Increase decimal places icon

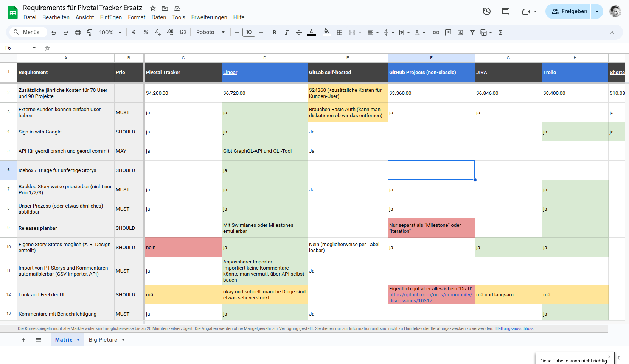click(x=170, y=32)
